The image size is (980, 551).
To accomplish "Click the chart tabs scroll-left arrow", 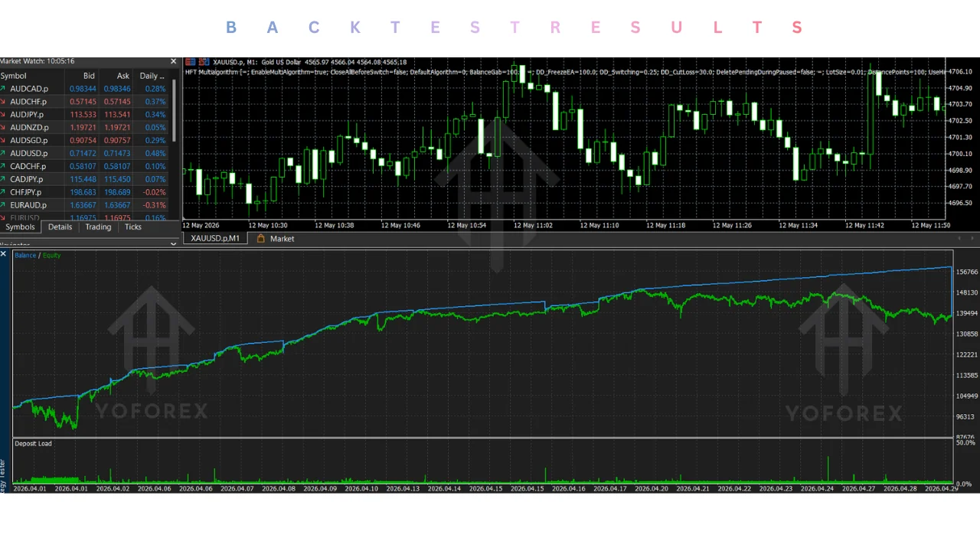I will pyautogui.click(x=958, y=239).
